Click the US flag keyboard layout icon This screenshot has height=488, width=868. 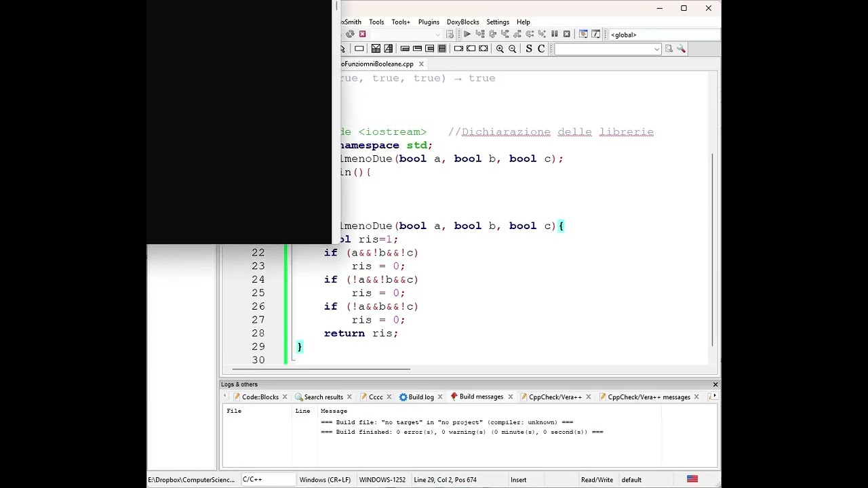[692, 479]
